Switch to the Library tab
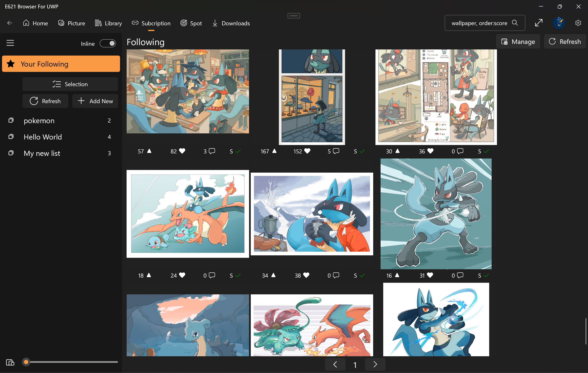 108,23
